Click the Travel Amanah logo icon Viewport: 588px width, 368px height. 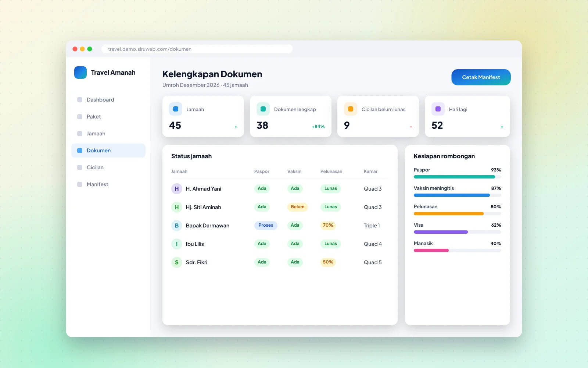coord(80,72)
